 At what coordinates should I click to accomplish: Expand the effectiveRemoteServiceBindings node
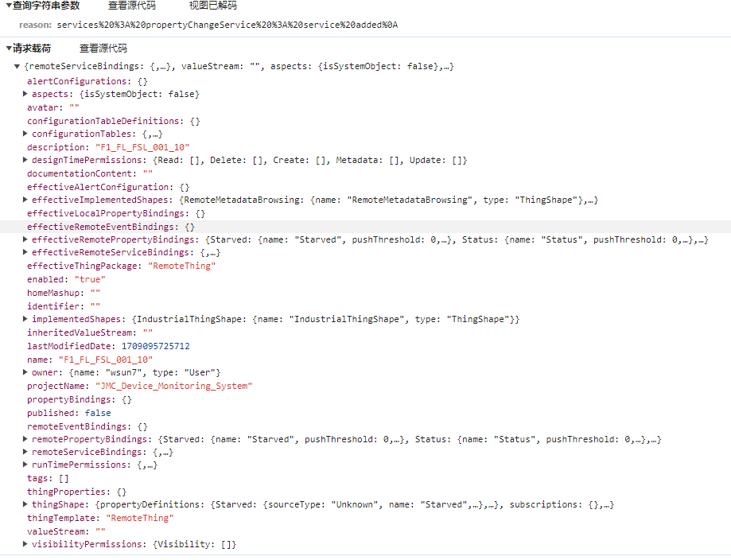tap(25, 253)
